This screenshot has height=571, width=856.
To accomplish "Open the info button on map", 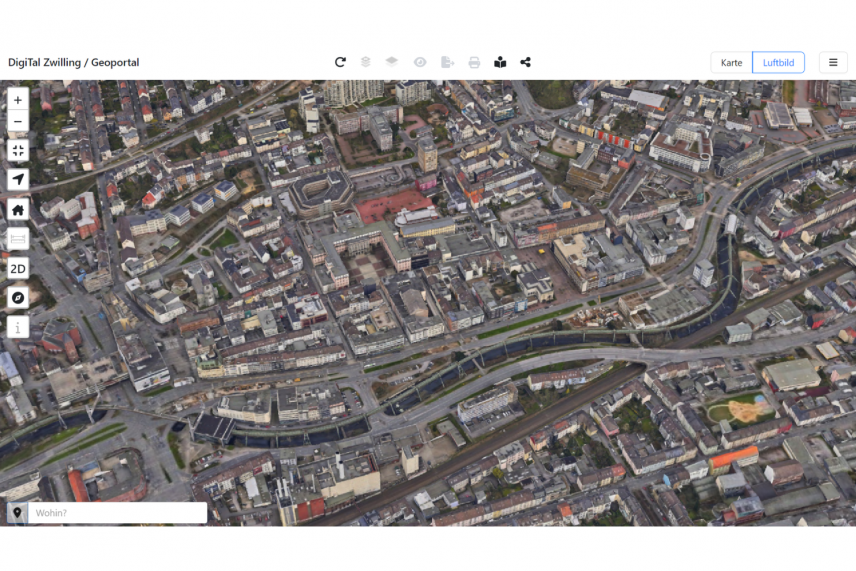I will tap(18, 327).
